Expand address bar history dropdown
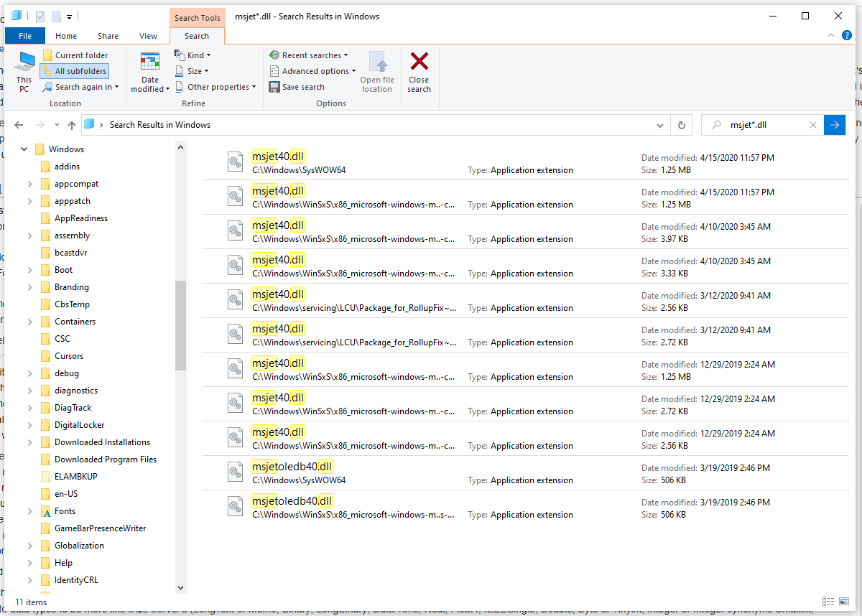862x616 pixels. coord(660,125)
